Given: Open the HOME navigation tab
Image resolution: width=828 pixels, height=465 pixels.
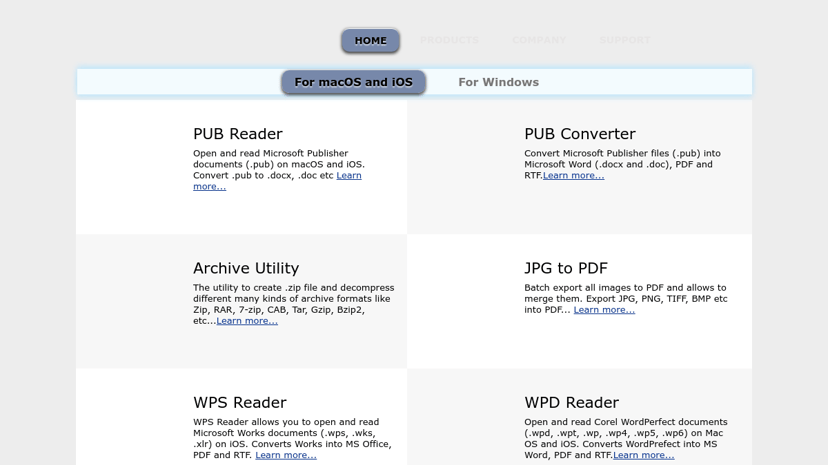Looking at the screenshot, I should (370, 41).
